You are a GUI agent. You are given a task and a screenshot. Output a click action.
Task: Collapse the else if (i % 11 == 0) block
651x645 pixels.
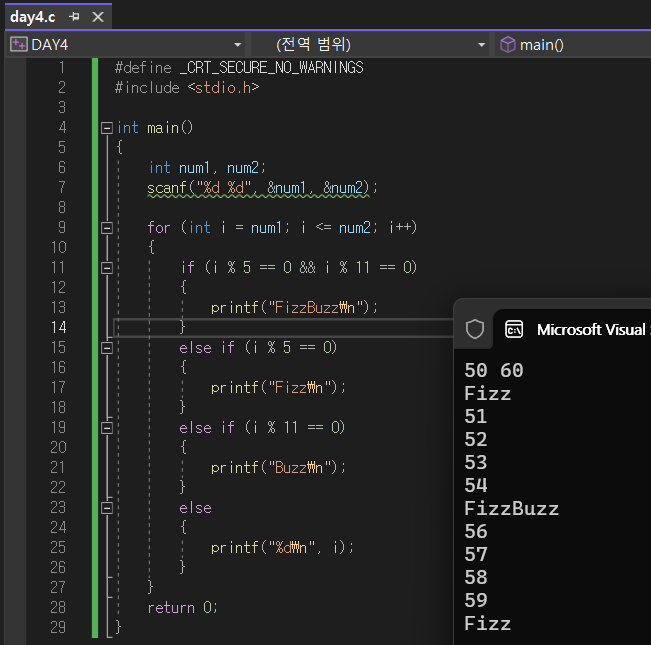click(x=107, y=428)
